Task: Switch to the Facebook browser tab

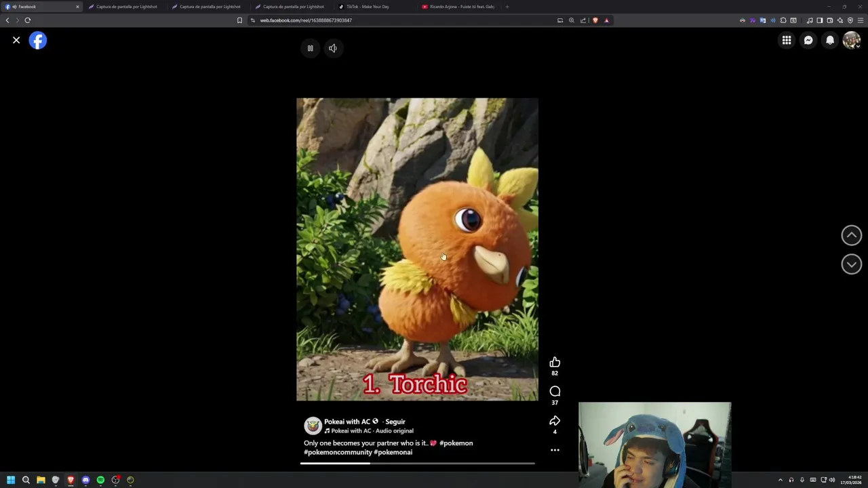Action: pyautogui.click(x=41, y=7)
